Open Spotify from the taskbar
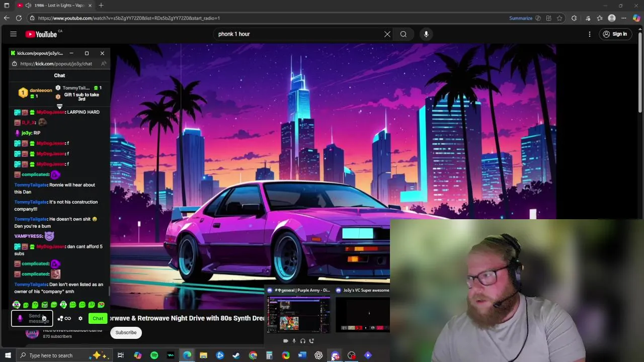Image resolution: width=644 pixels, height=362 pixels. point(154,355)
